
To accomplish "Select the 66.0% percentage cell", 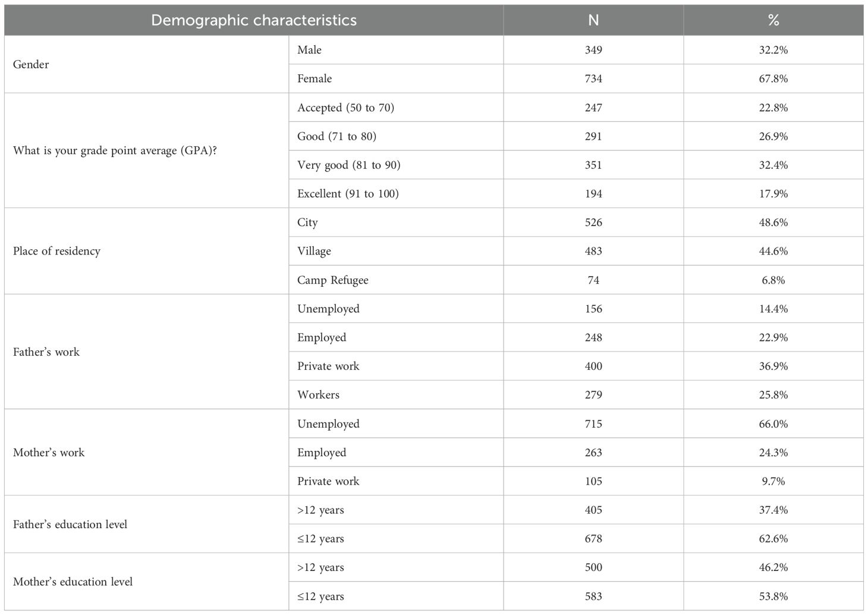I will pos(773,424).
